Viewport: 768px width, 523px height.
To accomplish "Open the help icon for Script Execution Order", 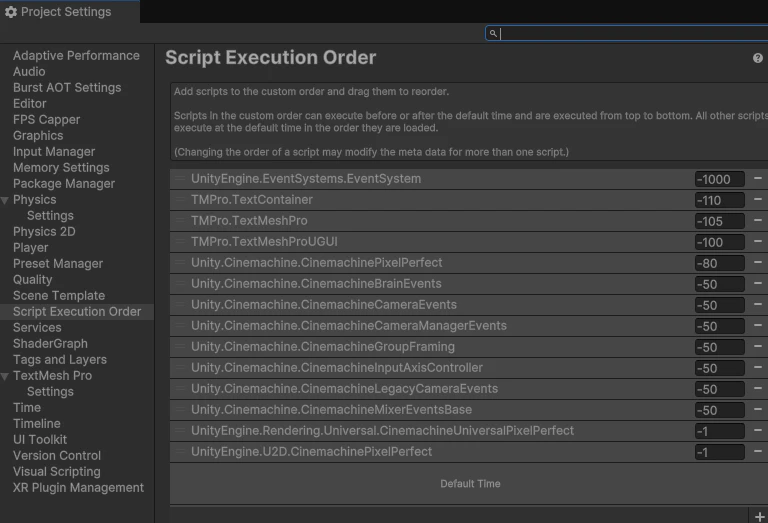I will (758, 58).
